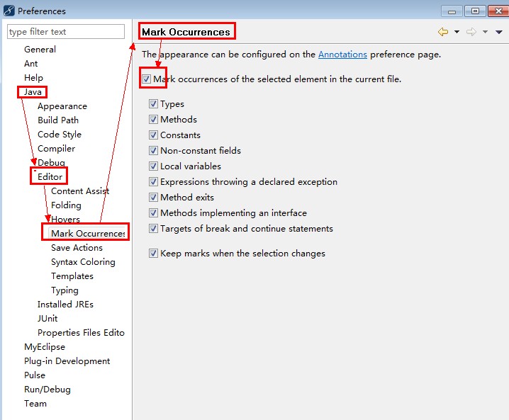This screenshot has width=509, height=420.
Task: Click the yellow back navigation arrow
Action: click(x=443, y=32)
